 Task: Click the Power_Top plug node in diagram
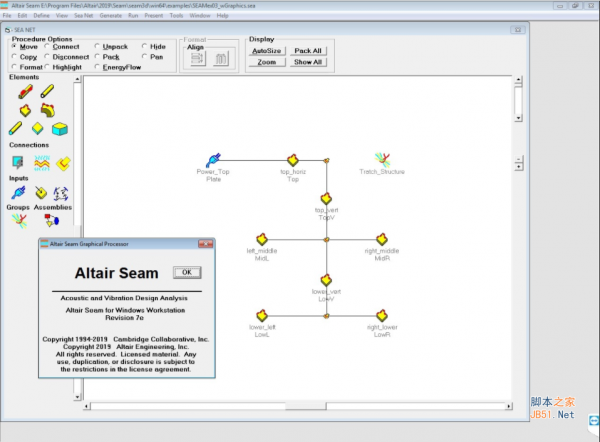click(x=213, y=160)
